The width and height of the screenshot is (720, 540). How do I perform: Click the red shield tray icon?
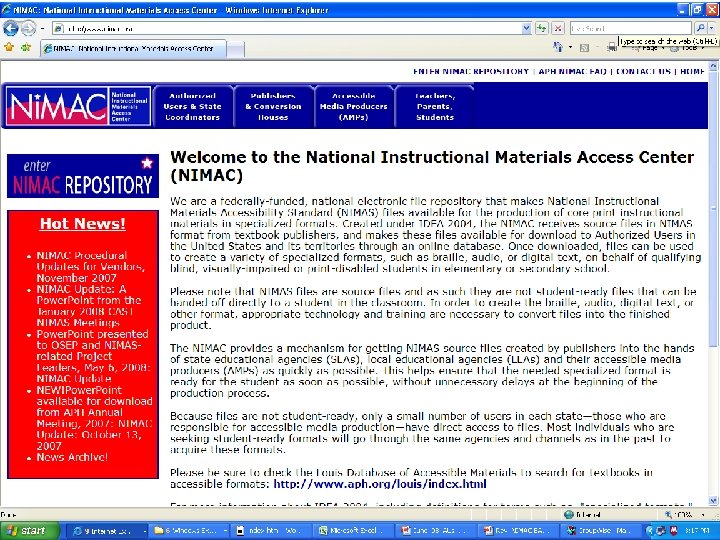click(x=673, y=531)
